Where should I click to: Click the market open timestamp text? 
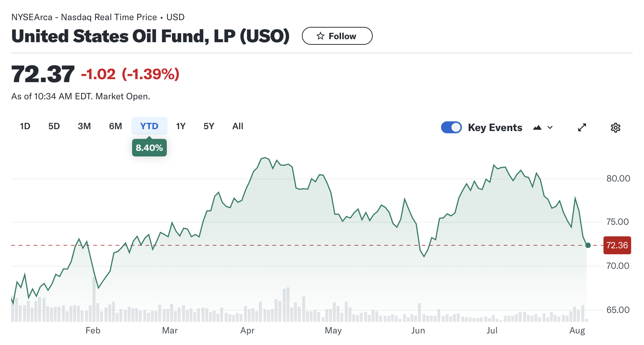(81, 96)
